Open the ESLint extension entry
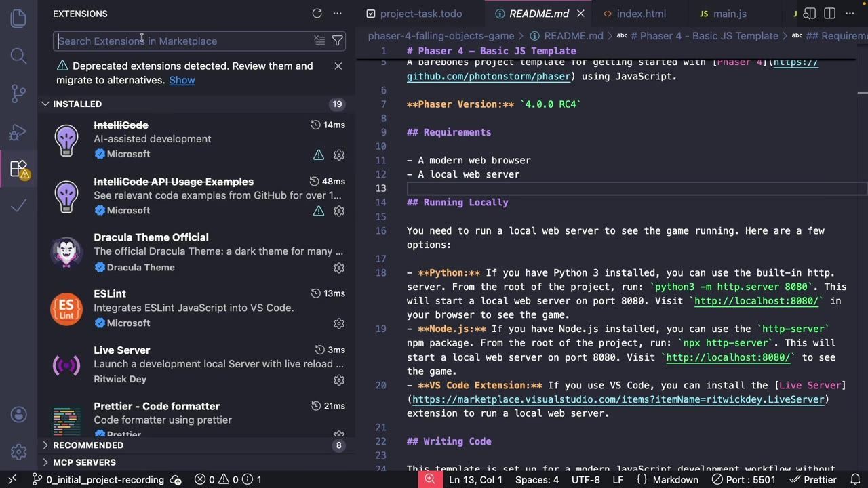 197,308
